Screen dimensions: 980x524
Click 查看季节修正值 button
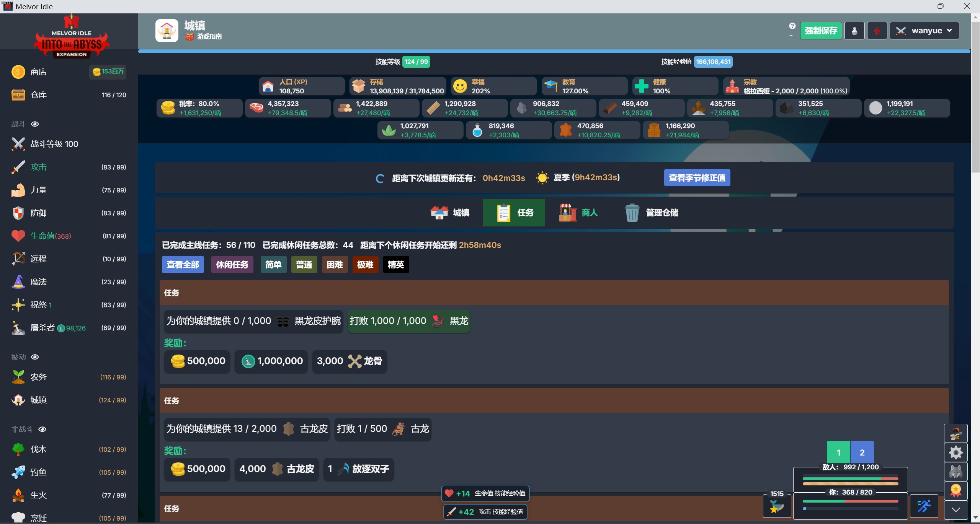pyautogui.click(x=697, y=178)
